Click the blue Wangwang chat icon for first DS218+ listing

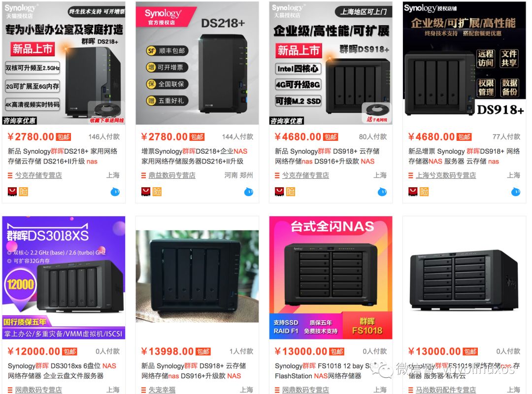coord(115,192)
